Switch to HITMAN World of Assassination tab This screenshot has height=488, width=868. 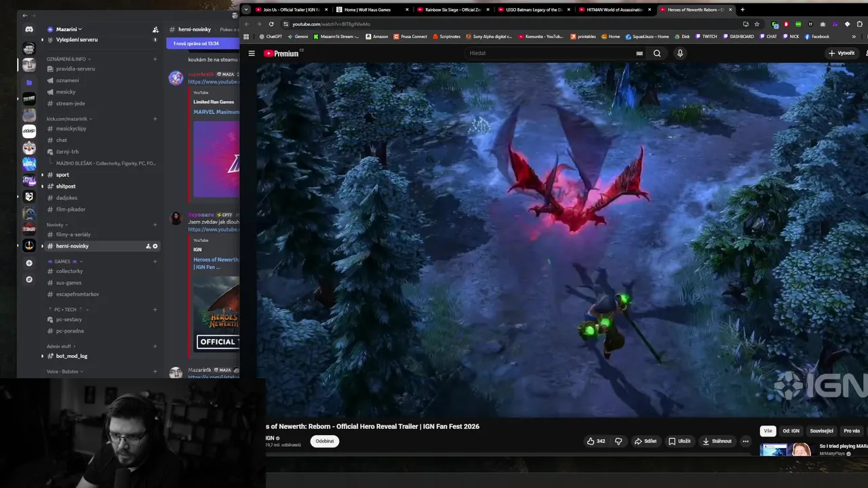614,9
